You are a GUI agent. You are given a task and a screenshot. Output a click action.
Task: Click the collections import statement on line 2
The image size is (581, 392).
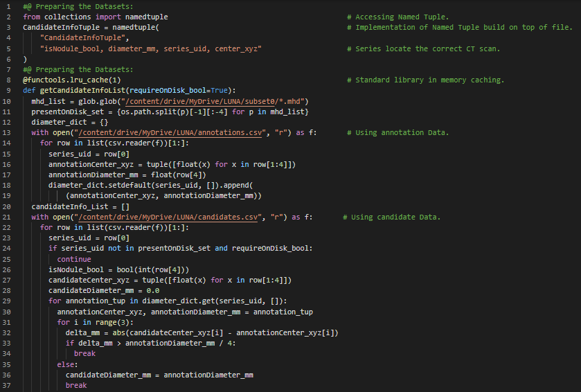[95, 17]
